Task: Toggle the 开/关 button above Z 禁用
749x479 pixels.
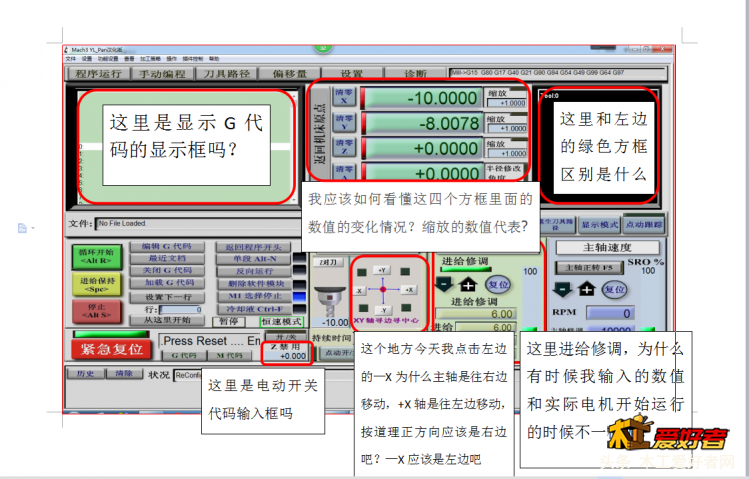Action: pyautogui.click(x=286, y=336)
